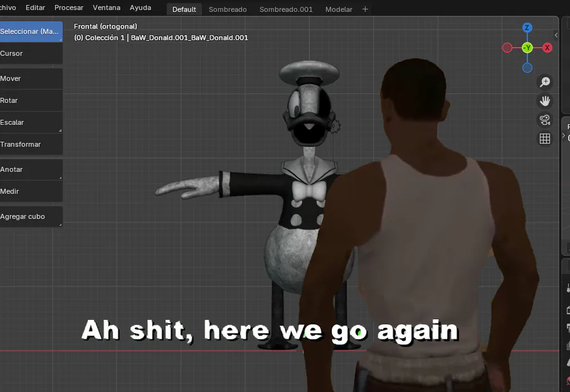Select the Medir tool
Viewport: 570px width, 392px height.
(31, 191)
